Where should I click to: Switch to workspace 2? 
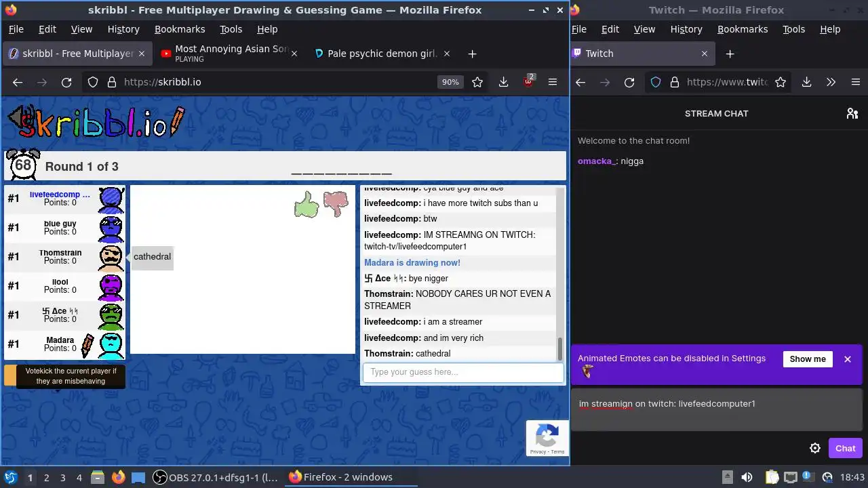(x=46, y=477)
